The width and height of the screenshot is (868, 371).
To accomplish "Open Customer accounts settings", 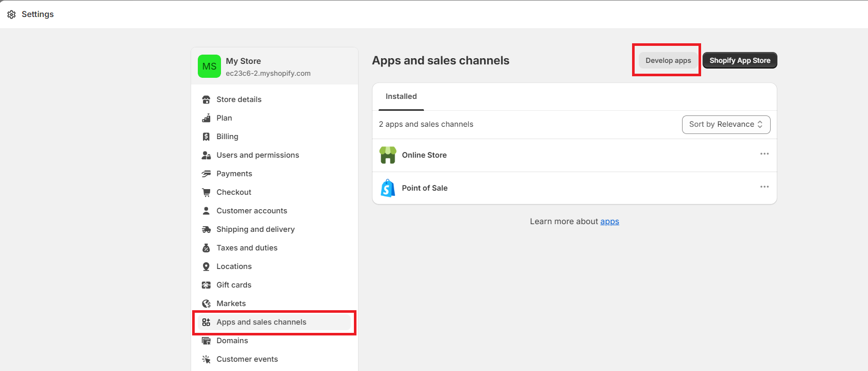I will pyautogui.click(x=274, y=211).
